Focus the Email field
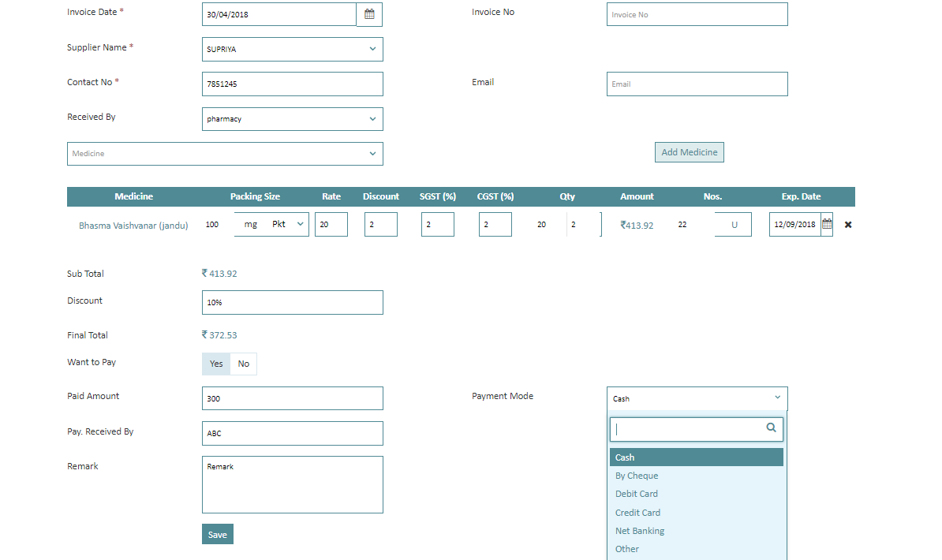The width and height of the screenshot is (942, 560). coord(697,84)
